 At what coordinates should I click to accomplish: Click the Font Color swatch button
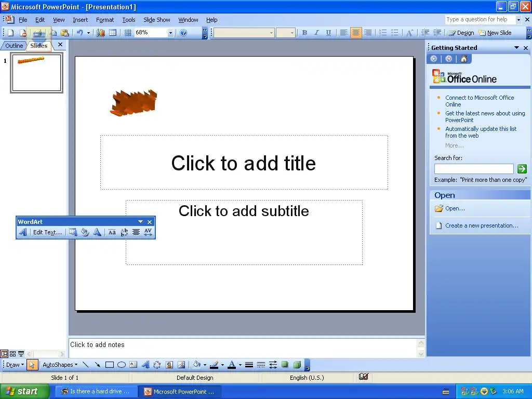[x=232, y=365]
